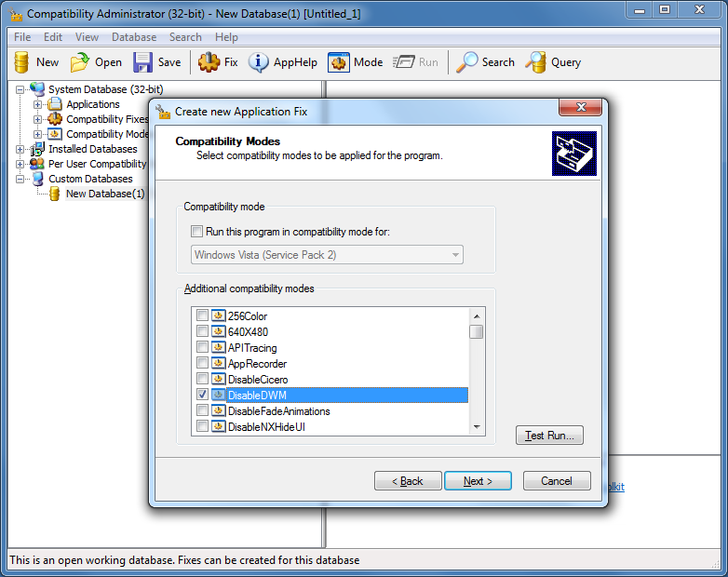This screenshot has width=728, height=577.
Task: Click the partially hidden toolkit link
Action: pos(615,487)
